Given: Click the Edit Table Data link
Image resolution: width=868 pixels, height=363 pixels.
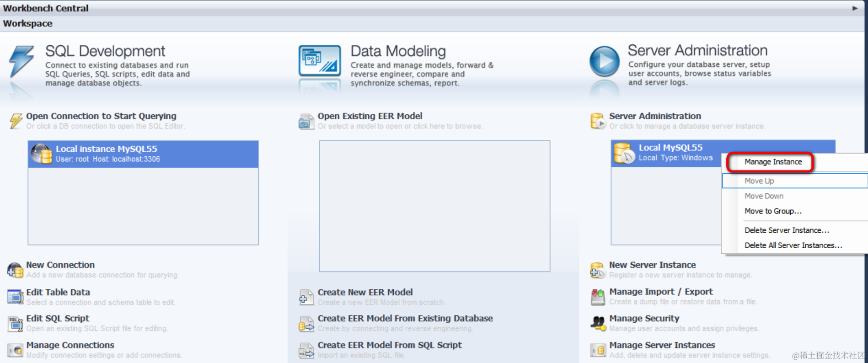Looking at the screenshot, I should 58,292.
